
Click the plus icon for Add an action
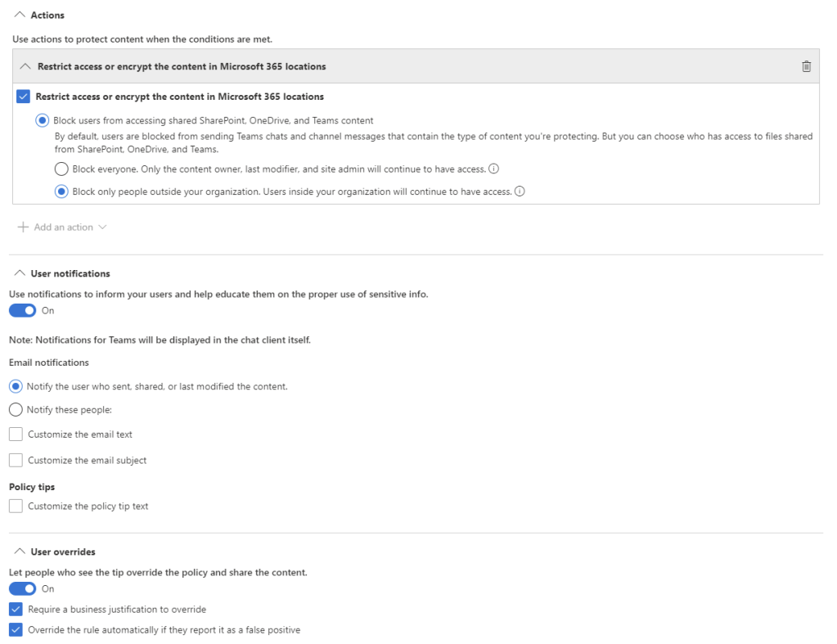pyautogui.click(x=23, y=227)
